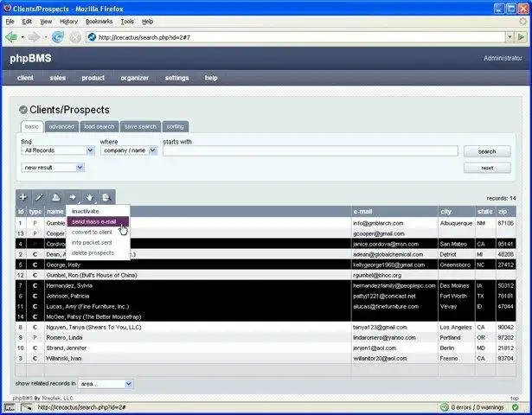Screen dimensions: 532x415
Task: Select the Romero, Linda row
Action: point(266,338)
